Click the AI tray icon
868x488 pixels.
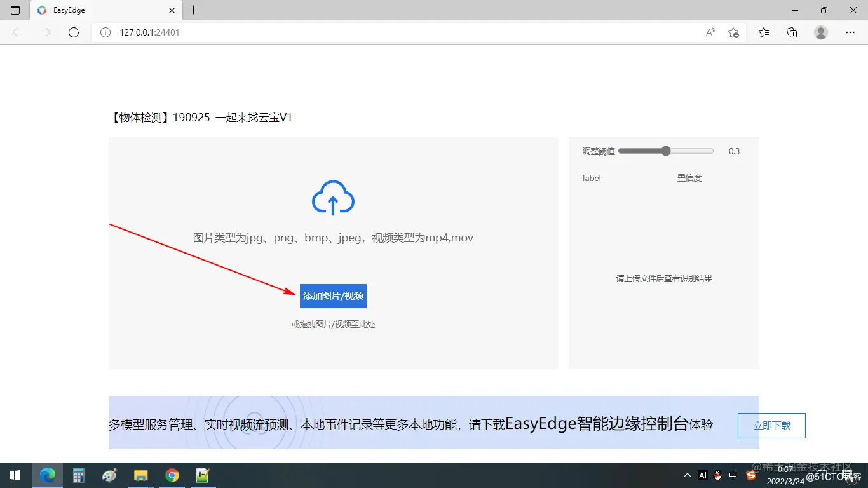coord(703,475)
